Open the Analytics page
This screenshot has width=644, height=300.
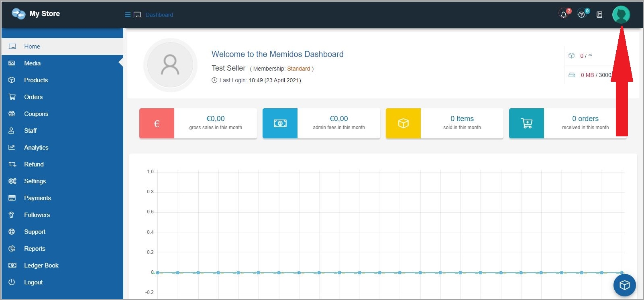click(62, 148)
